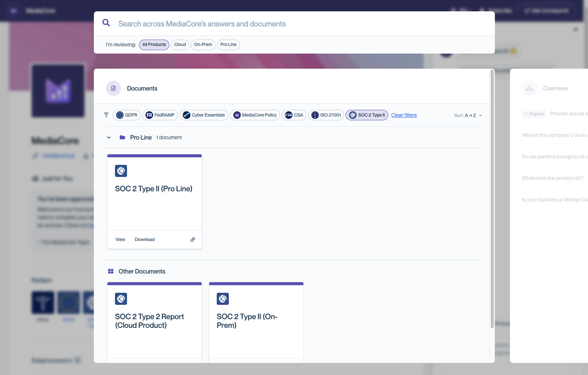Copy link icon on Pro Line card
The width and height of the screenshot is (588, 375).
click(193, 240)
